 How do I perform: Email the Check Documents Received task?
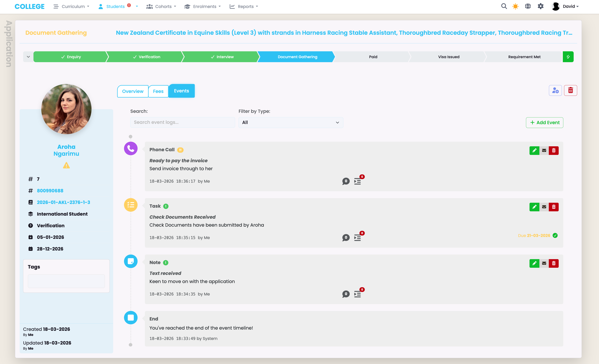[x=544, y=207]
